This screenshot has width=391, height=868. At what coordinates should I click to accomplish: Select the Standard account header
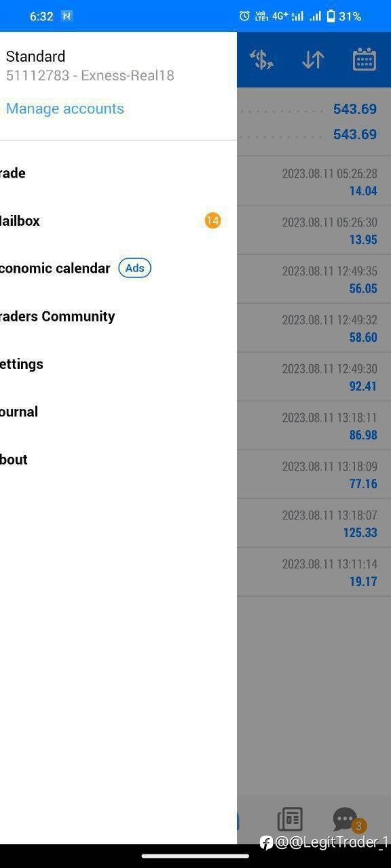point(90,65)
